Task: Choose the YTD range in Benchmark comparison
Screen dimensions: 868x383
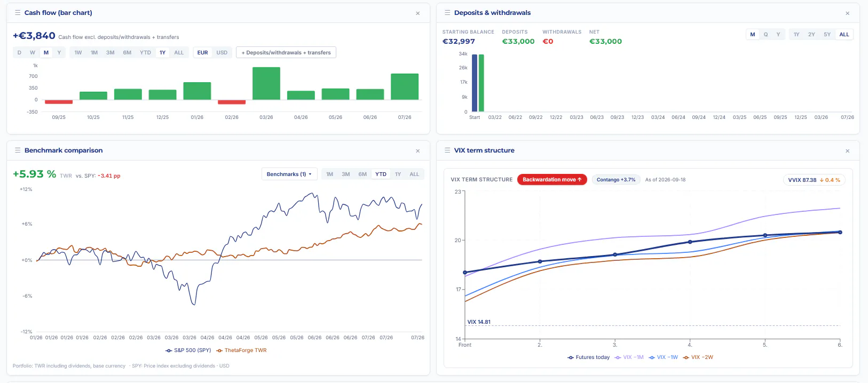Action: point(381,174)
